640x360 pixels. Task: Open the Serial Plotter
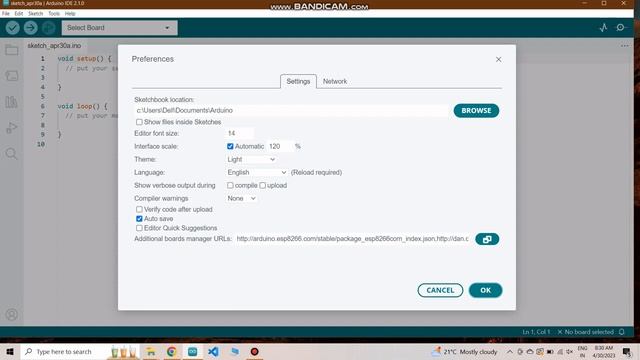[x=603, y=28]
